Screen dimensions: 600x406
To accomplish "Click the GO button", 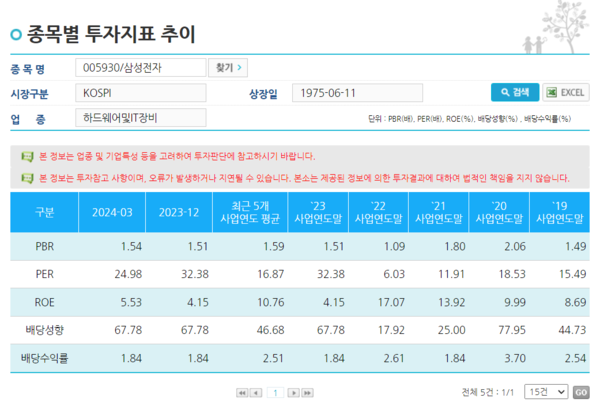I will click(581, 392).
